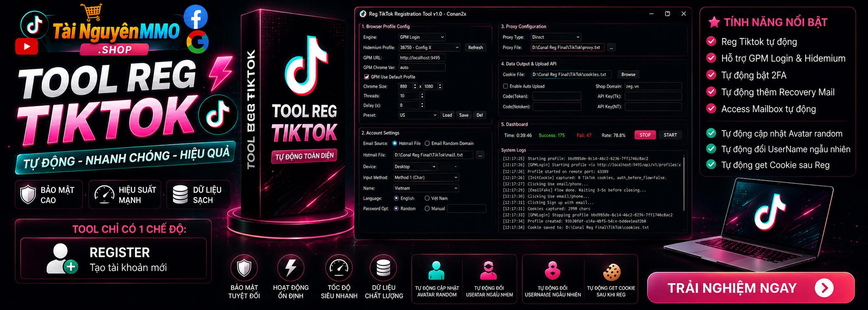Click the Threads spinner arrows
The height and width of the screenshot is (310, 868).
pos(422,96)
